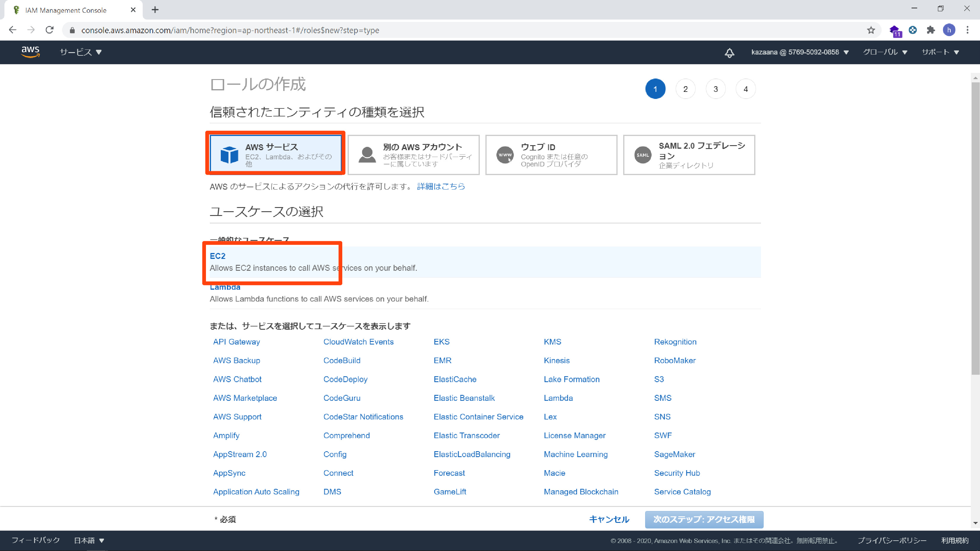Viewport: 980px width, 551px height.
Task: Click the 詳細はこちら link
Action: point(442,186)
